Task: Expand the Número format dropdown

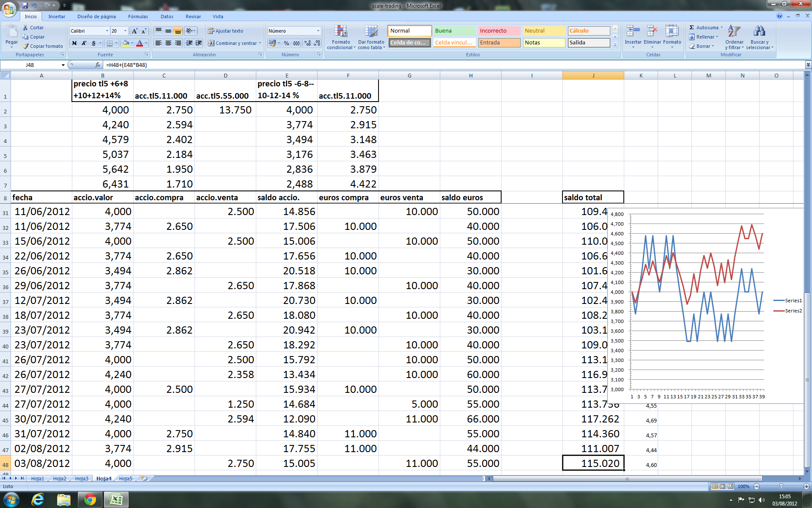Action: [318, 31]
